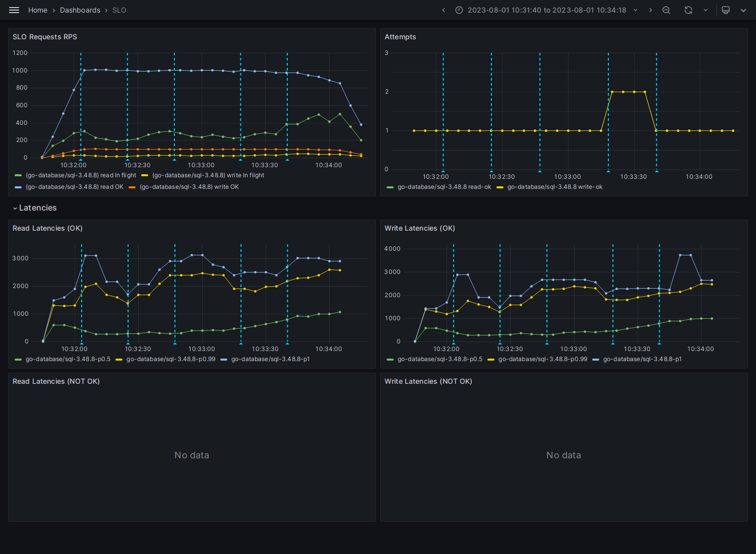
Task: Click orange swatch of 'write OK' legend
Action: [132, 187]
